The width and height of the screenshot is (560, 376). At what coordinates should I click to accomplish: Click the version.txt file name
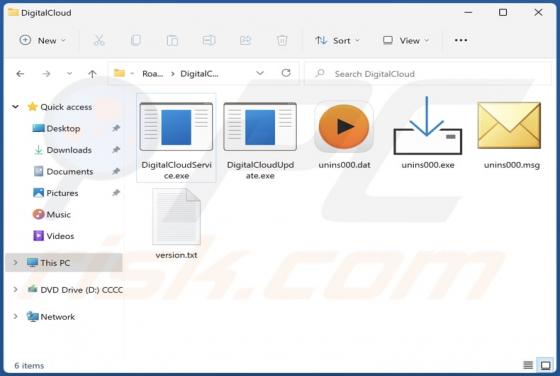click(x=176, y=255)
